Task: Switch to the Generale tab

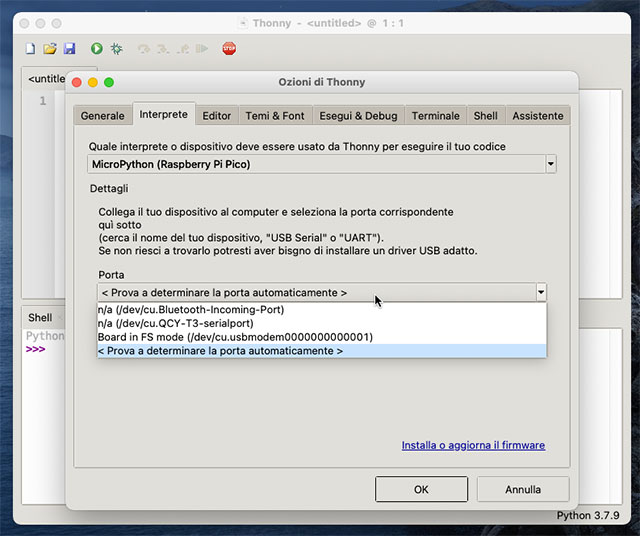Action: tap(102, 116)
